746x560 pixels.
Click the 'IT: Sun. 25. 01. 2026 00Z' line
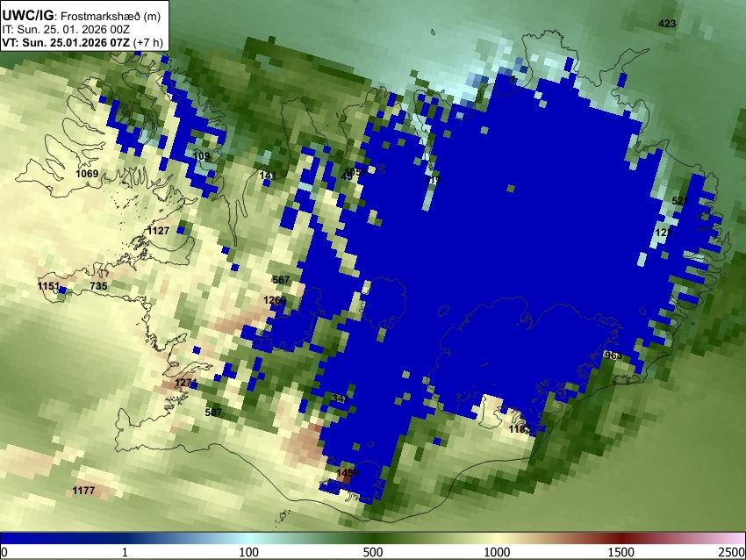coord(64,30)
